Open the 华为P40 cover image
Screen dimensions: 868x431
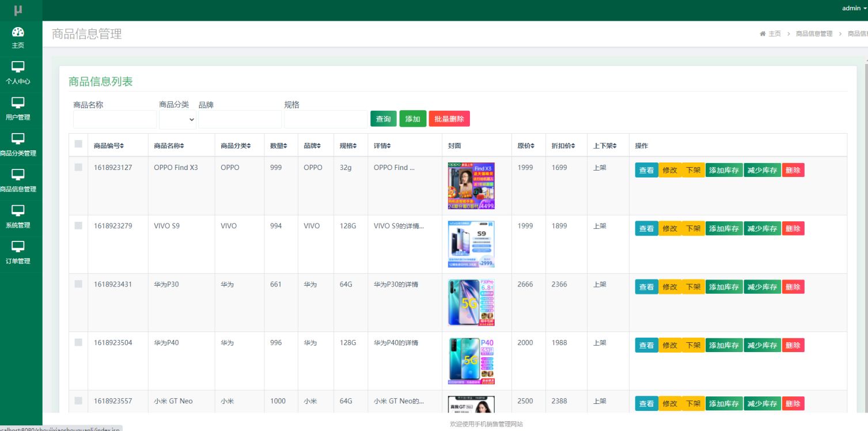click(471, 361)
